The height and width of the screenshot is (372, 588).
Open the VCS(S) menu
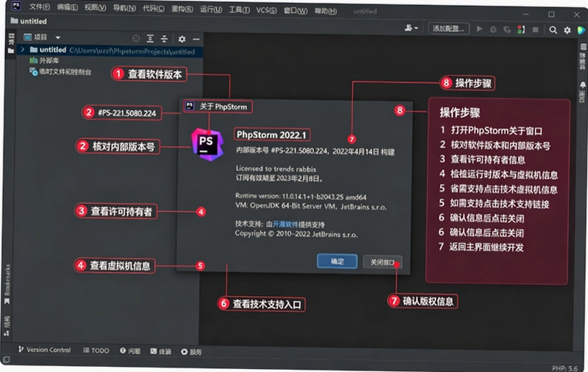tap(267, 10)
